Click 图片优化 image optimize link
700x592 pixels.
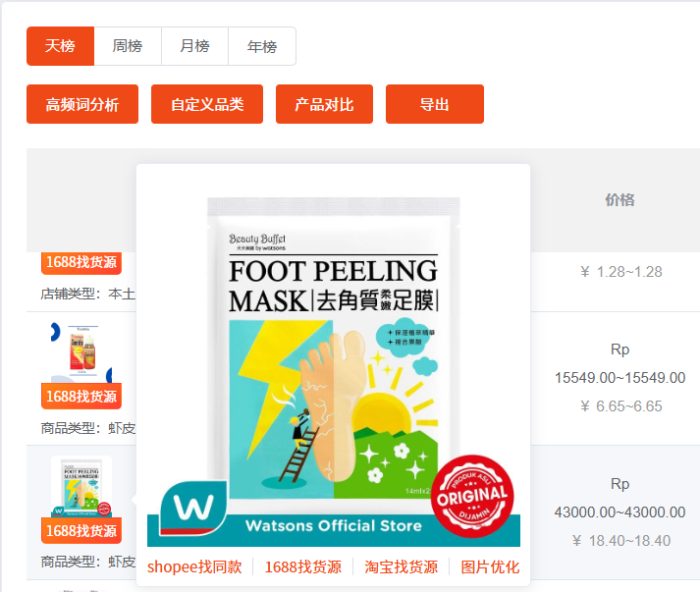(x=490, y=567)
